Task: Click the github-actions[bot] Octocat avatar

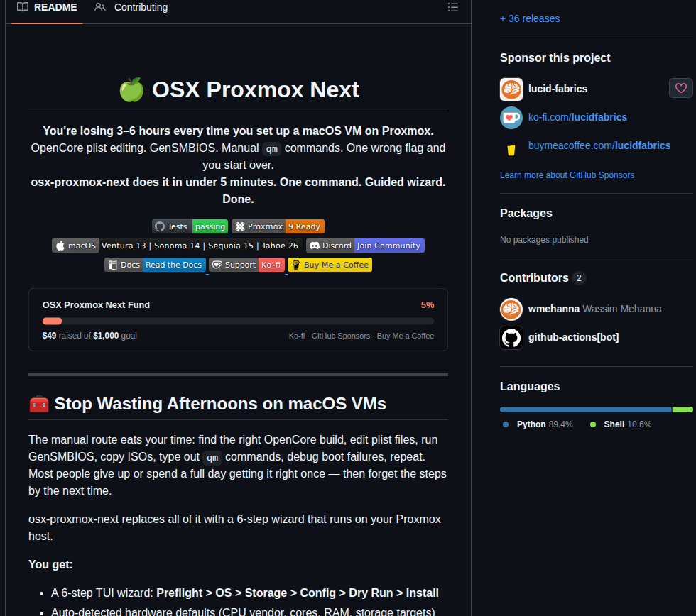Action: click(x=511, y=338)
